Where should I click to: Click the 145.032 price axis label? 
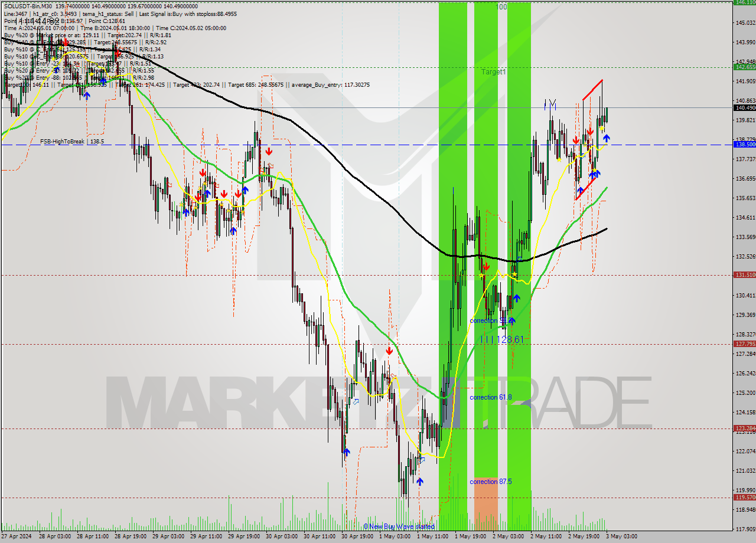745,22
